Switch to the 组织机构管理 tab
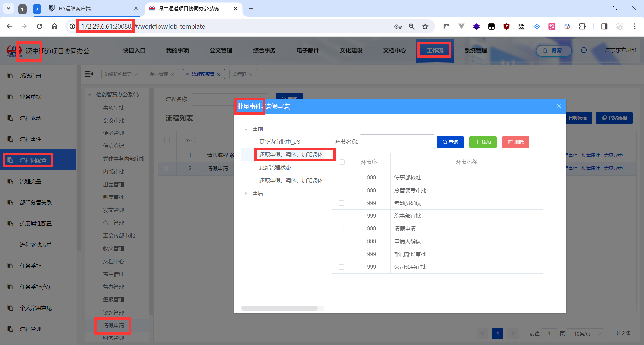The width and height of the screenshot is (644, 345). (x=118, y=74)
